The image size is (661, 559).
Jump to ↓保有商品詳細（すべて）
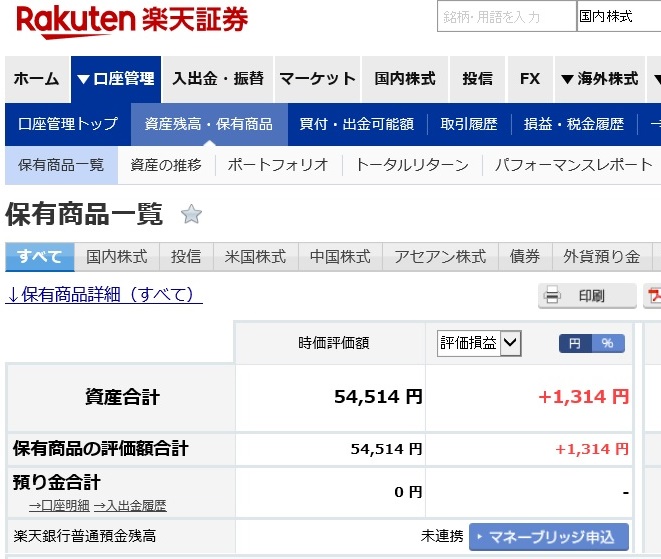(104, 295)
